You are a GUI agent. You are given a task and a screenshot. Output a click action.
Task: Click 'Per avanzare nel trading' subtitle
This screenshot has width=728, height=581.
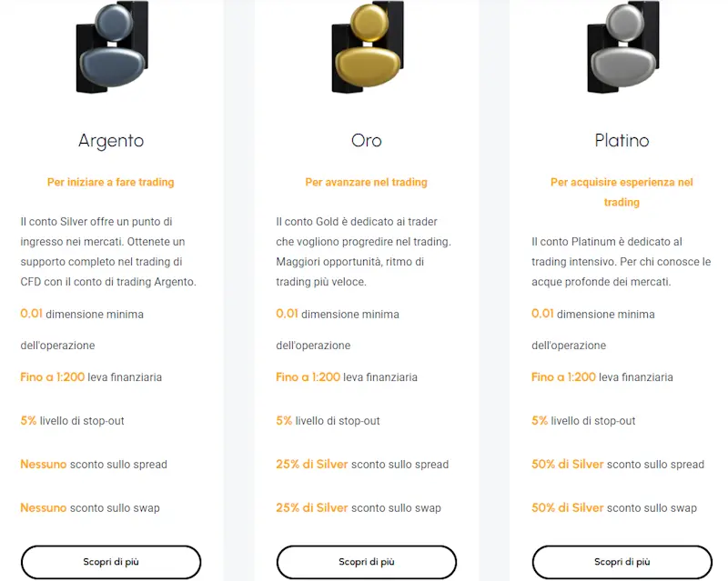click(367, 182)
